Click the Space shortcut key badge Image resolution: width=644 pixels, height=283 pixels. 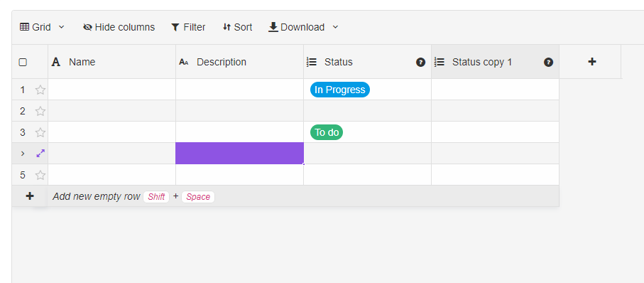(x=198, y=197)
